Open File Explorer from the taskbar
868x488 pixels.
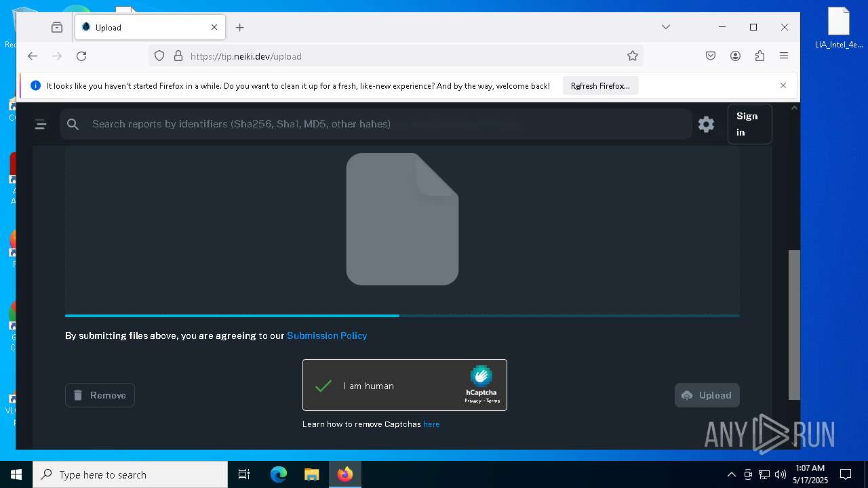[311, 474]
